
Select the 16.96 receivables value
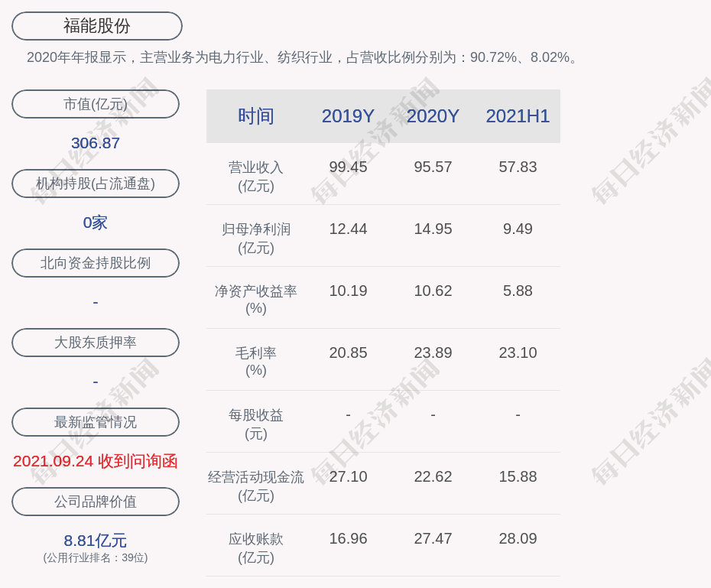(x=348, y=538)
